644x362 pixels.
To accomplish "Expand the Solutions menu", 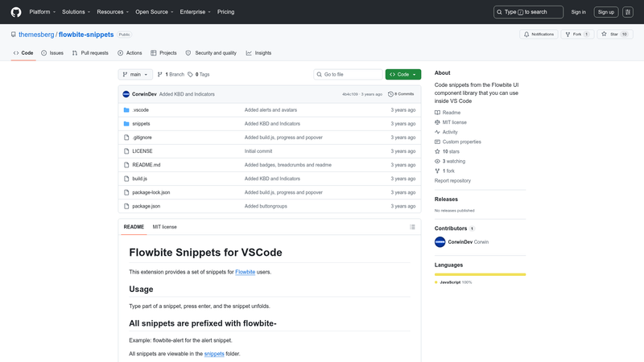I will click(76, 12).
